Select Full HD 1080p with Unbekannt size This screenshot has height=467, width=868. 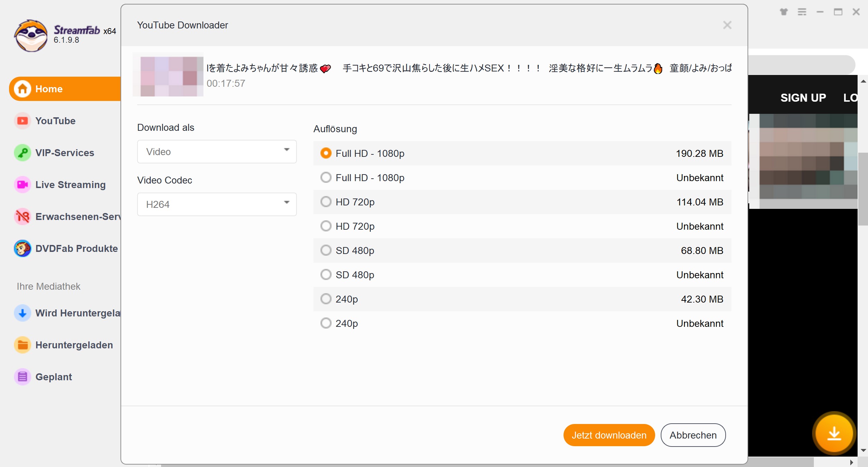(522, 178)
